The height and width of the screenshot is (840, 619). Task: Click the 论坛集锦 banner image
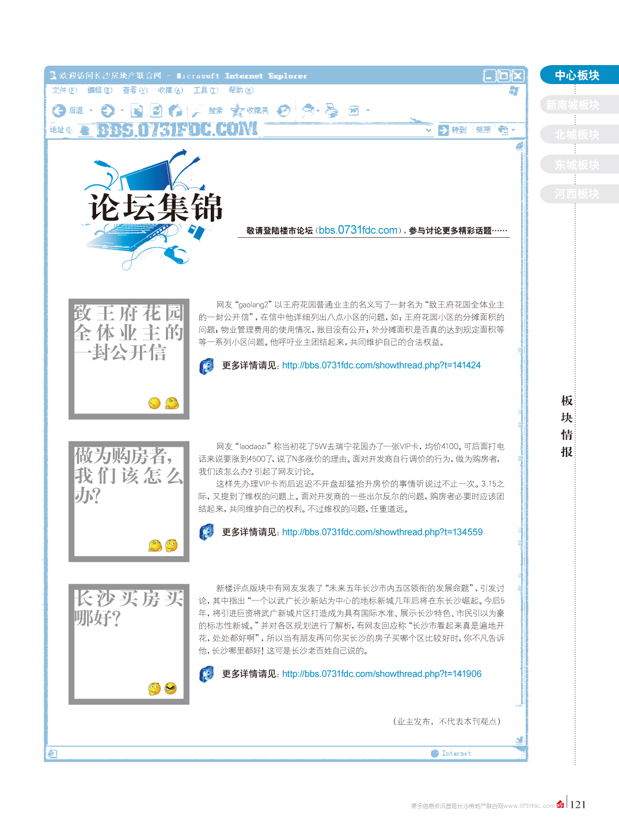[154, 208]
